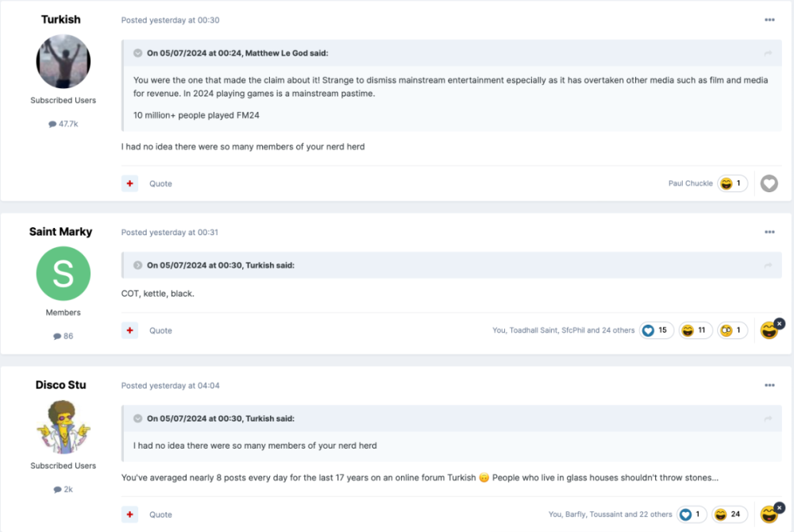Open Disco Stu's profile name link
This screenshot has width=794, height=532.
pyautogui.click(x=61, y=385)
